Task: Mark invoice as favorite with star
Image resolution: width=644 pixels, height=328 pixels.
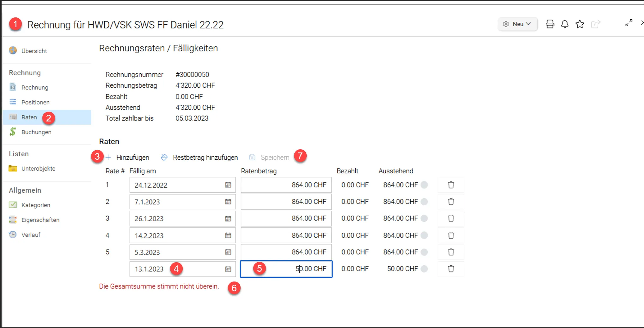Action: pos(580,24)
